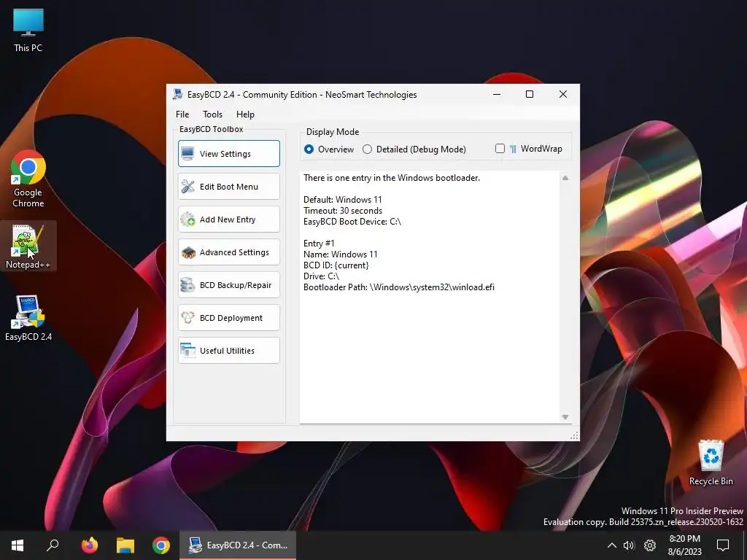The height and width of the screenshot is (560, 747).
Task: Click the 'EasyBCD Boot Device: C:\' line
Action: (352, 222)
